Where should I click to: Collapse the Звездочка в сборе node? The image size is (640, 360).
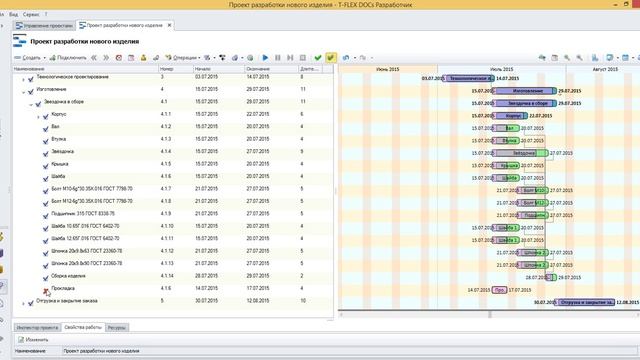[x=31, y=104]
